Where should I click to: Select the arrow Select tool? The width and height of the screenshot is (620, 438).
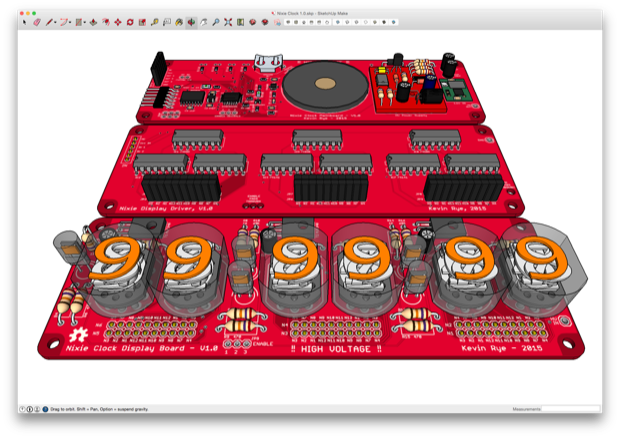tap(24, 23)
